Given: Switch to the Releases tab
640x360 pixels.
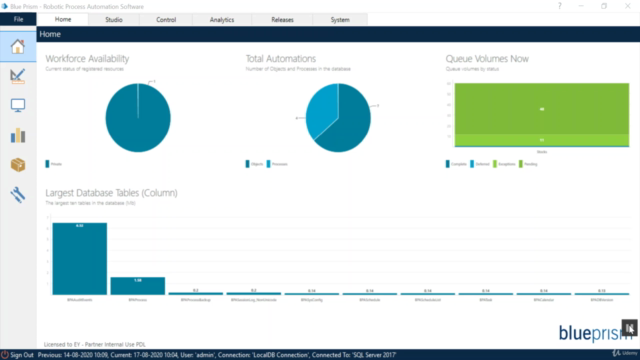Looking at the screenshot, I should point(282,20).
